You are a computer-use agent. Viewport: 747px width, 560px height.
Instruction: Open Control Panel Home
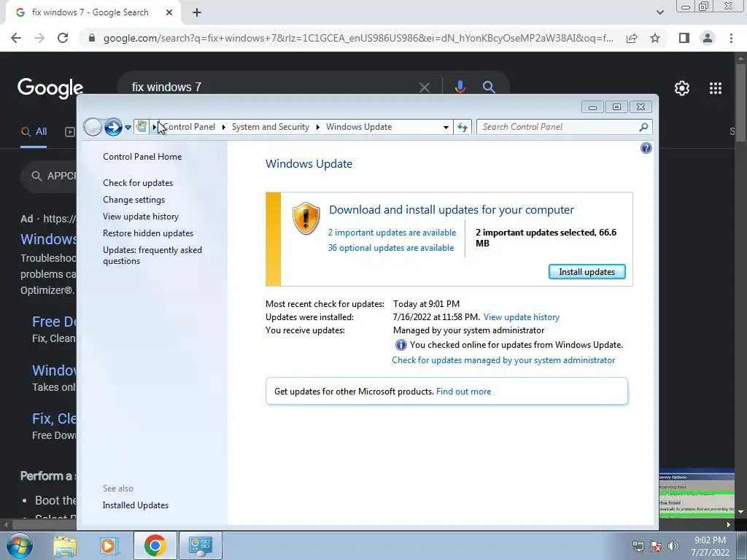coord(142,157)
